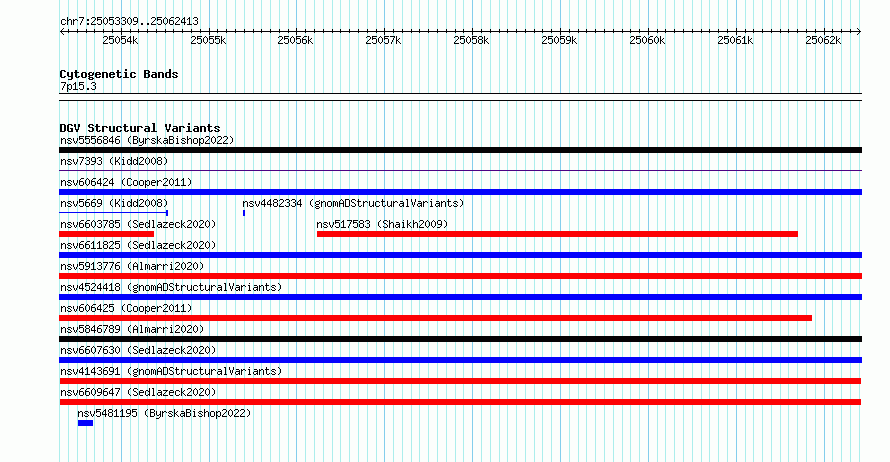Click the small blue nsv5481195 bar
The height and width of the screenshot is (462, 890).
85,423
